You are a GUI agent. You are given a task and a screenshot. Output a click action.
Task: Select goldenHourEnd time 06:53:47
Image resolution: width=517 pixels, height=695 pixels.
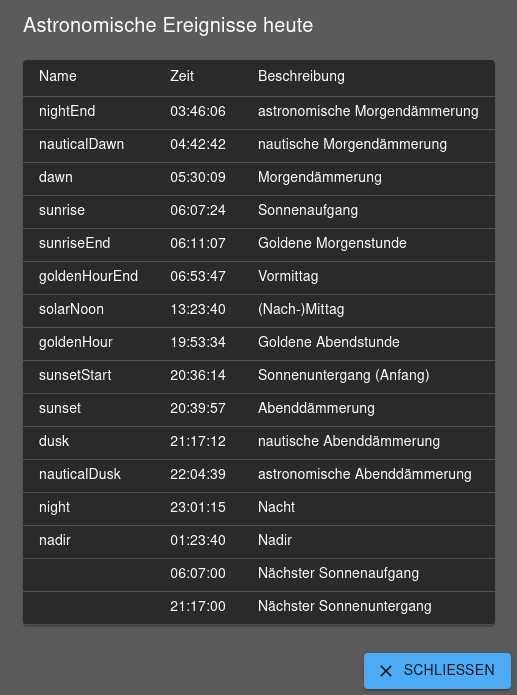click(198, 276)
